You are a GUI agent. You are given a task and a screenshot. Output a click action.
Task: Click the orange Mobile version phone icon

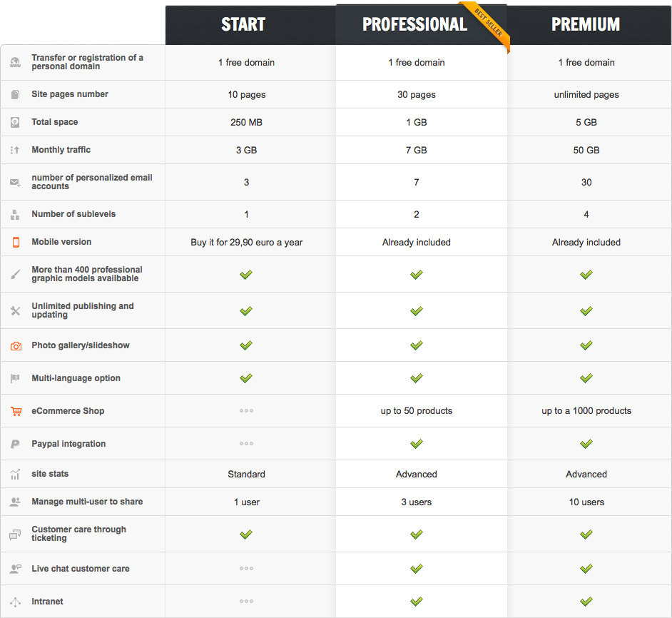[x=16, y=242]
